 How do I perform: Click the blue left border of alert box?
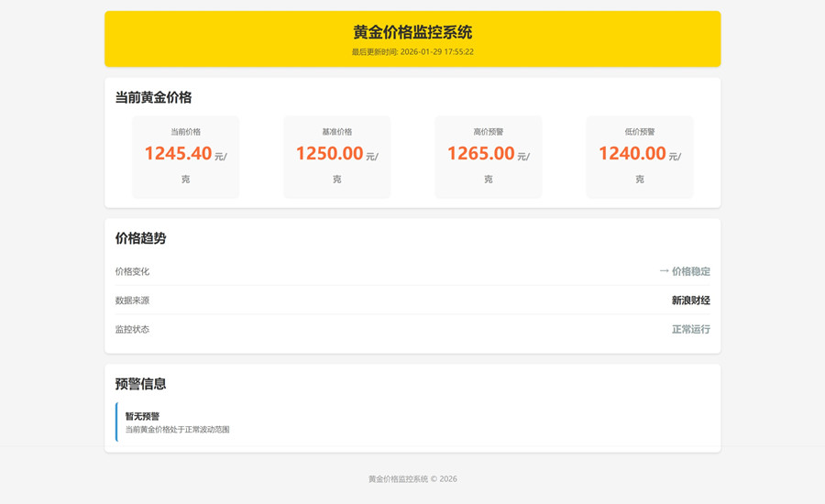click(116, 422)
